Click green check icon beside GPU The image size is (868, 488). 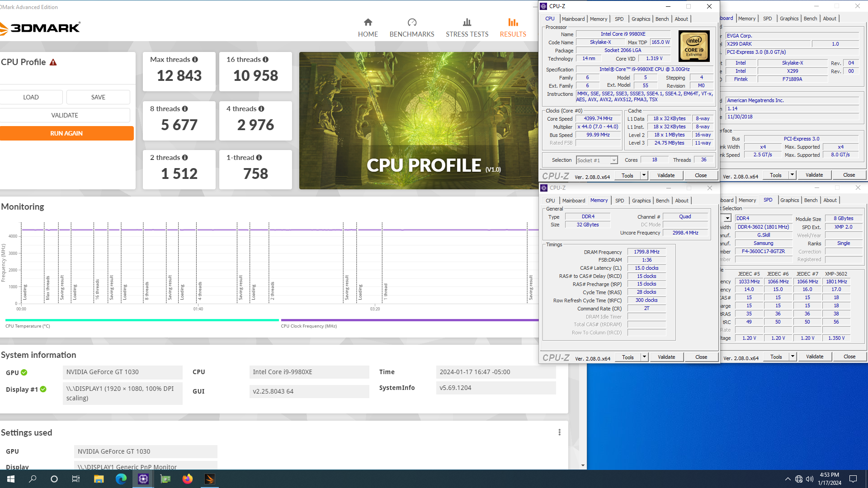(24, 372)
